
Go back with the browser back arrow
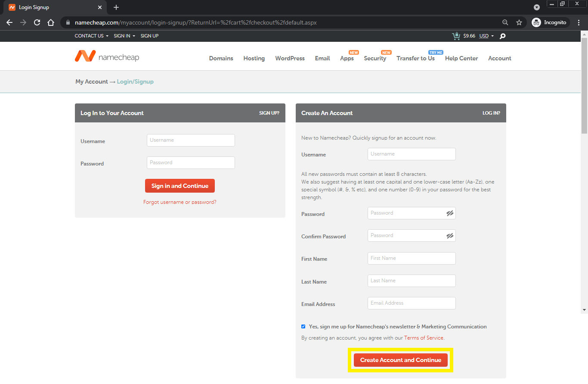point(9,22)
